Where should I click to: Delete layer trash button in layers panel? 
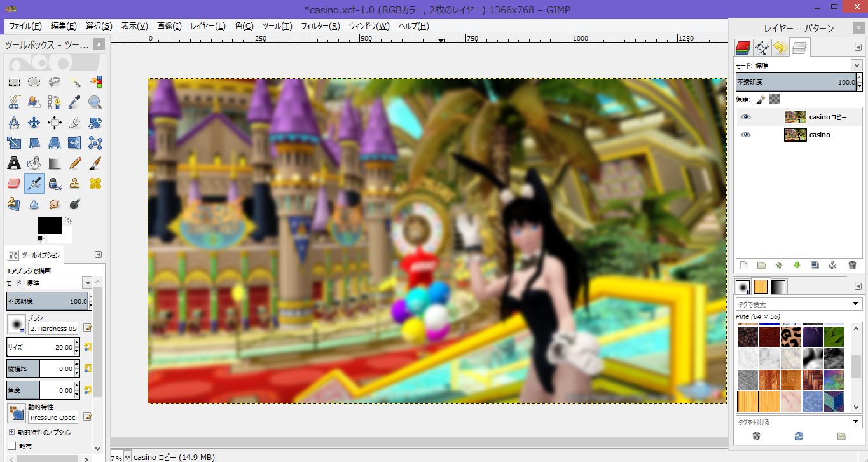pos(852,266)
